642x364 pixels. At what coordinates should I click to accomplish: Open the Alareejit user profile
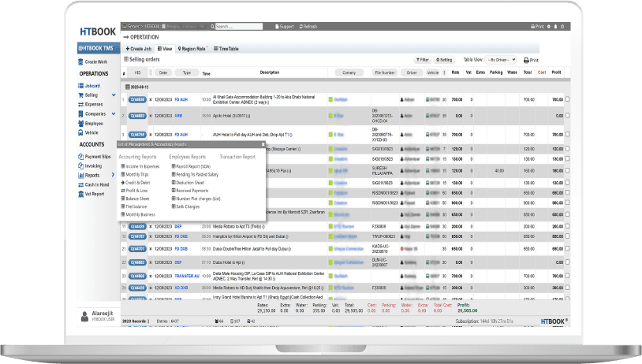click(x=99, y=316)
